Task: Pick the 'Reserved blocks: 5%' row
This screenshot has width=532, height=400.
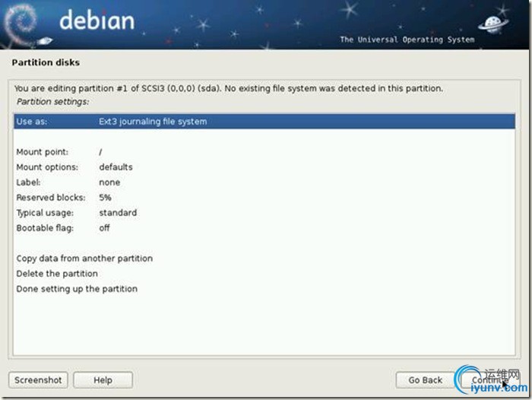Action: coord(264,198)
